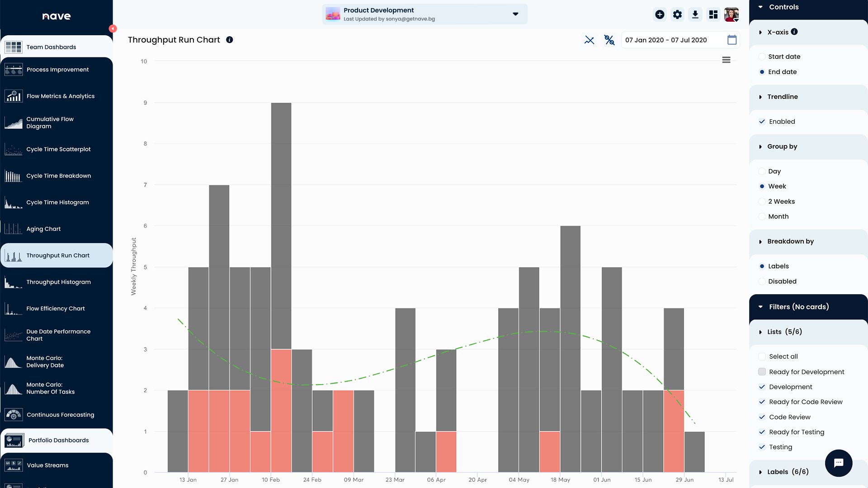This screenshot has width=868, height=488.
Task: Select the Cumulative Flow Diagram in sidebar
Action: (x=50, y=122)
